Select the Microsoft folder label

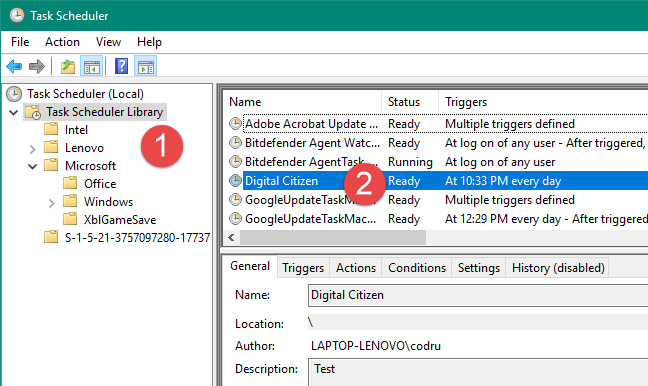click(91, 166)
